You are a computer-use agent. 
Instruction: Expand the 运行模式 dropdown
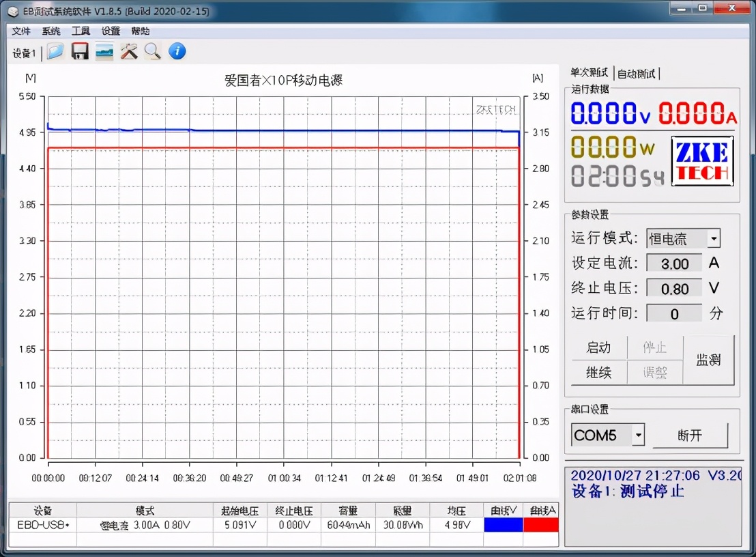click(713, 238)
